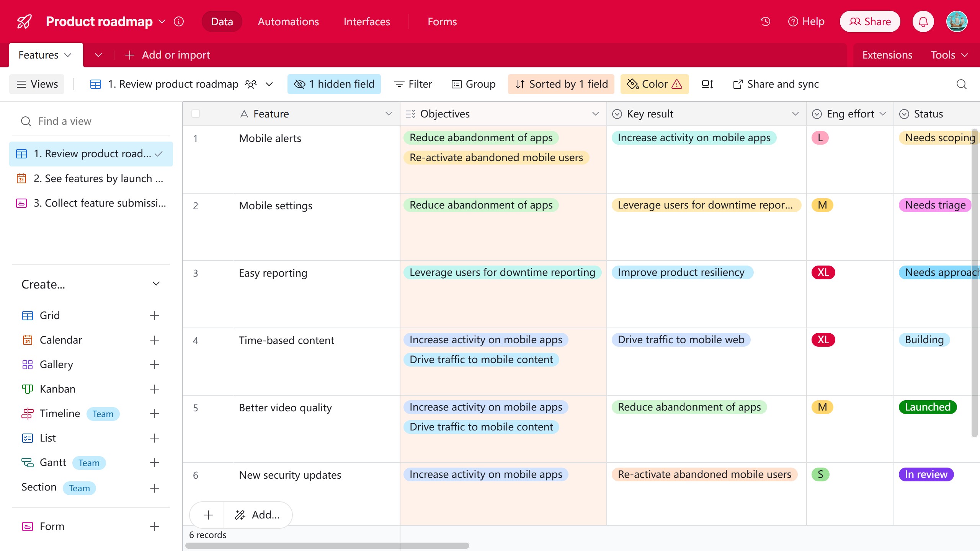The height and width of the screenshot is (551, 980).
Task: Click the rocket base icon
Action: (x=24, y=21)
